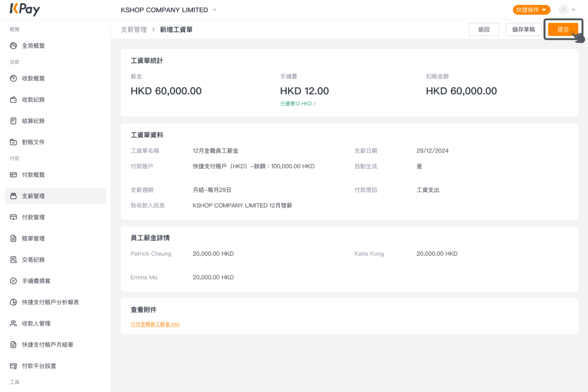
Task: Click salary total HKD 60,000.00 under 薪金
Action: click(x=166, y=91)
